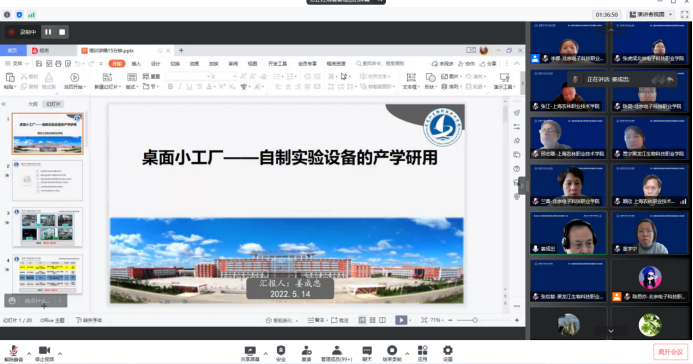Toggle Underline formatting
This screenshot has width=693, height=364.
click(190, 87)
